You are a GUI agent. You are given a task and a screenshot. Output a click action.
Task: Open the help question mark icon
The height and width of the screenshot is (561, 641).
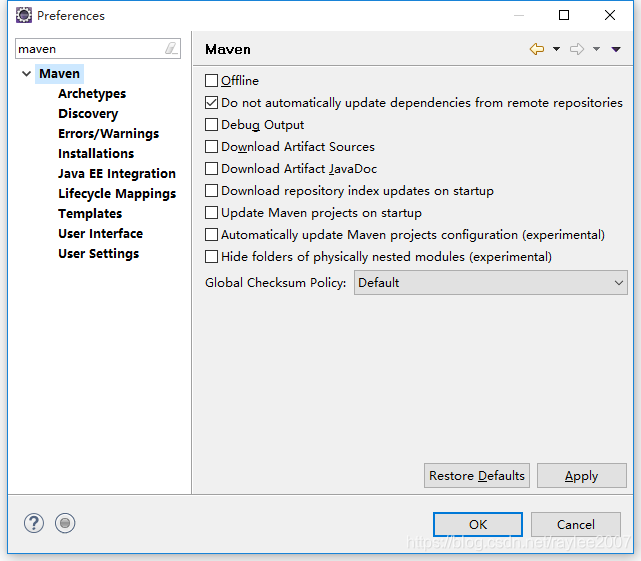coord(34,523)
